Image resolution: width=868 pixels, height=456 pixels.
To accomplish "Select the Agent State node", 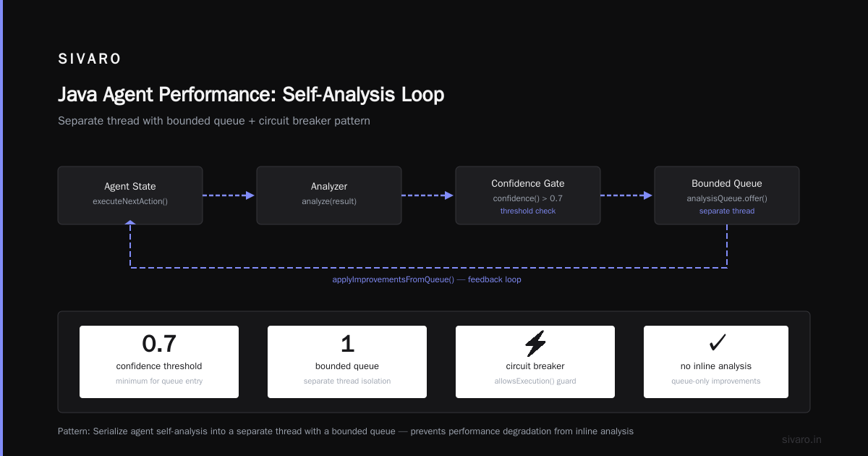I will point(130,195).
